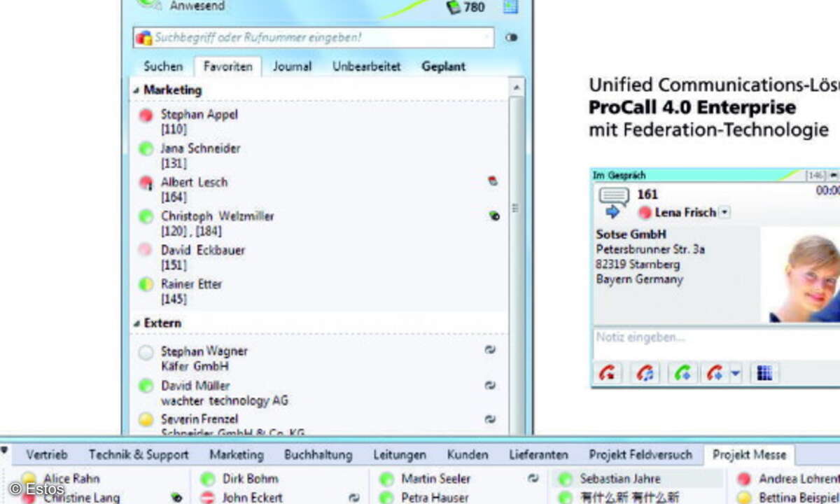The width and height of the screenshot is (840, 504).
Task: Click Stephan Appel's red presence icon
Action: (x=146, y=115)
